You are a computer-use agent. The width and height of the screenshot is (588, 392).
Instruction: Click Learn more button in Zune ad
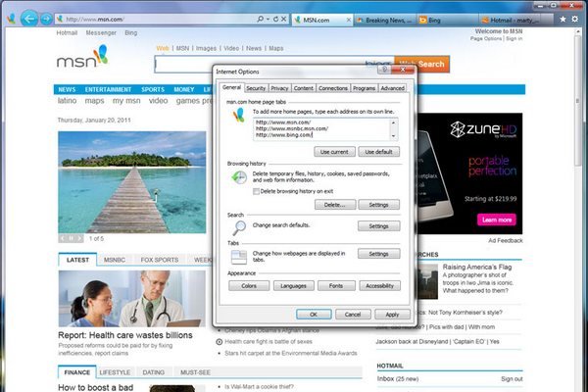click(497, 220)
